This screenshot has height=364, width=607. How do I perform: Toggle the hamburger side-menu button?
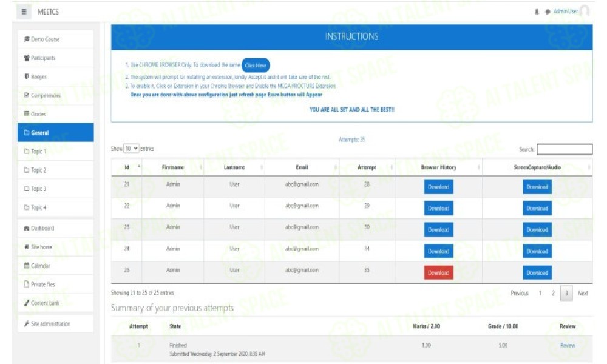click(x=24, y=12)
